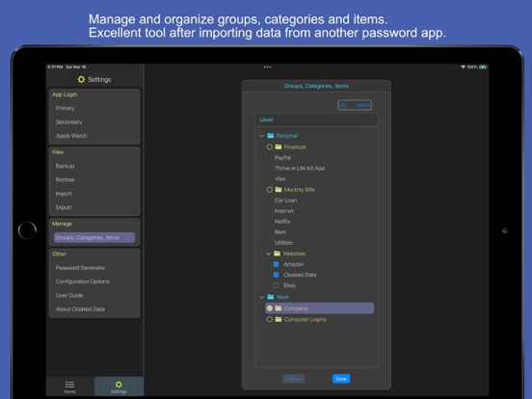Tap the Wi-Fi status icon
Image resolution: width=532 pixels, height=399 pixels.
463,67
